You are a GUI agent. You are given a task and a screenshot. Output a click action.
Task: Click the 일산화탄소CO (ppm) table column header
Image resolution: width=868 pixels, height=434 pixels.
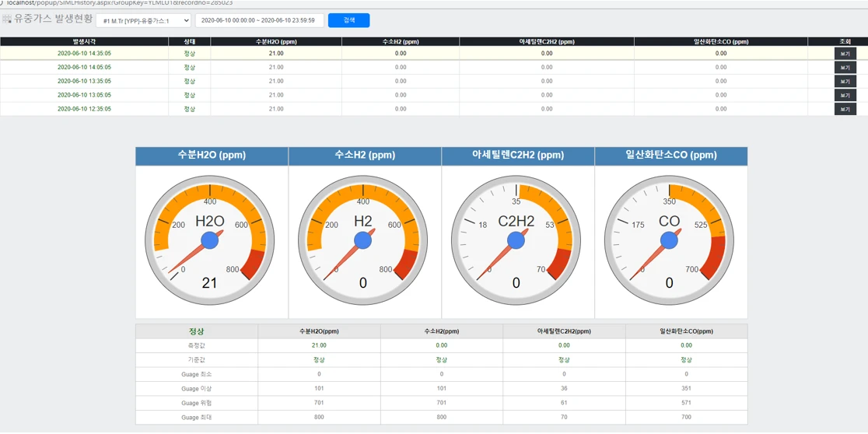pos(721,41)
